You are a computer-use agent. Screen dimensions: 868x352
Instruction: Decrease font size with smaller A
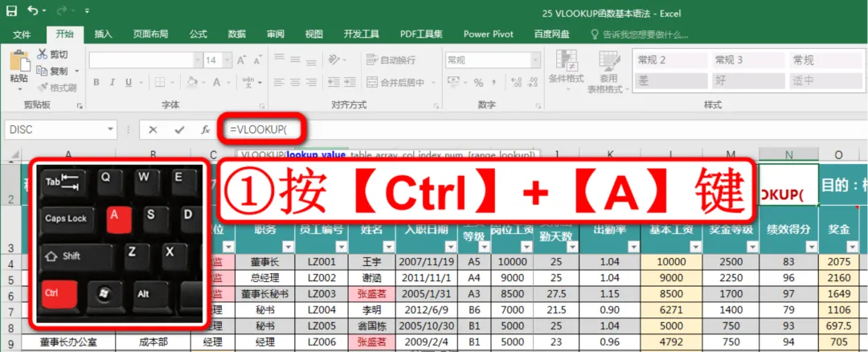pos(257,60)
